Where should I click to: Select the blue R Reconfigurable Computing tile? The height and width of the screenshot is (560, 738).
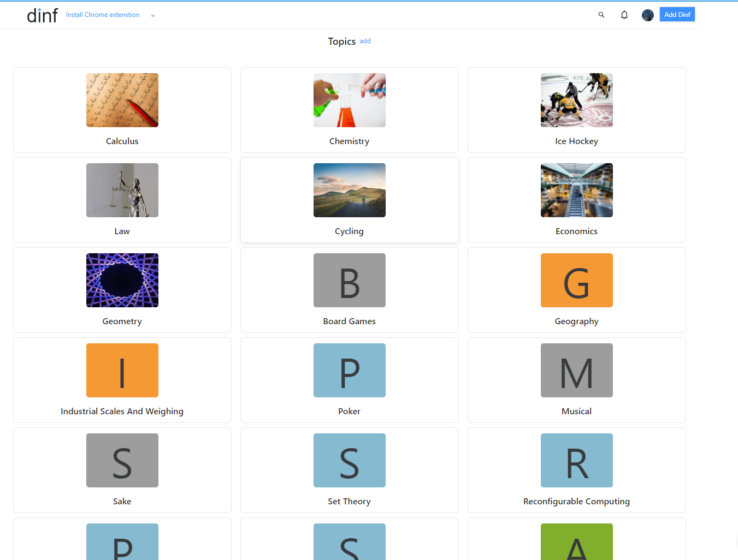pos(577,461)
